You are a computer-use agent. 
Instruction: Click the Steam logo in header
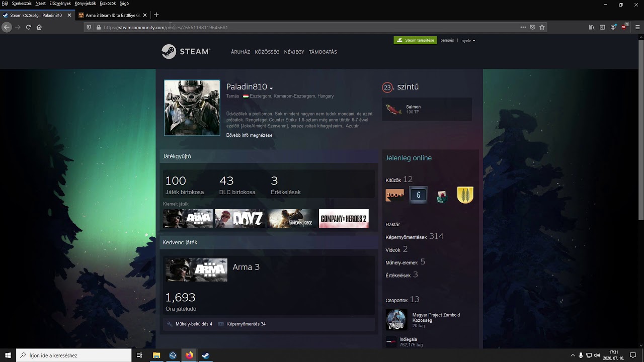186,52
